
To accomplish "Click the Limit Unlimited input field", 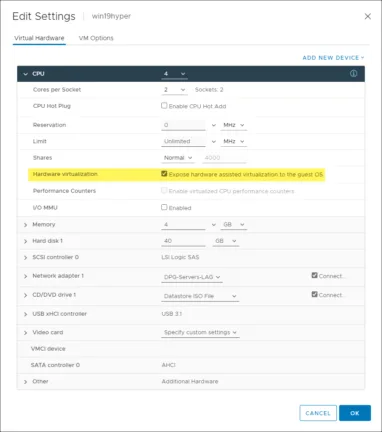I will click(x=183, y=141).
